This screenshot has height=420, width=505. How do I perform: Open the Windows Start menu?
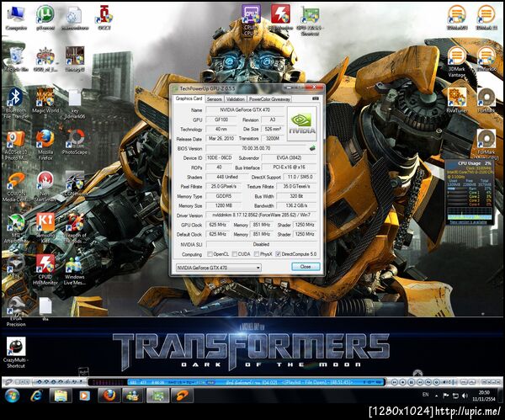pyautogui.click(x=12, y=396)
